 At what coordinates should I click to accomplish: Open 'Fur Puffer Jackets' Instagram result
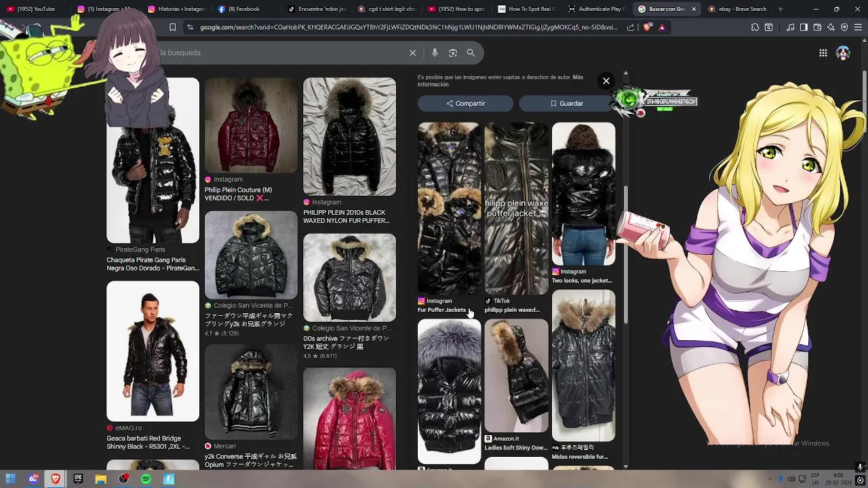[441, 310]
